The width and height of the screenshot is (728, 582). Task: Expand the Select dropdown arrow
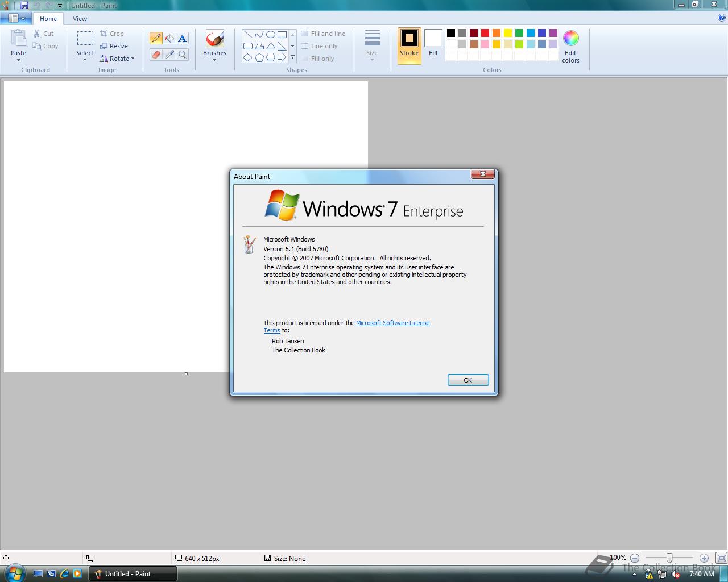pos(85,60)
